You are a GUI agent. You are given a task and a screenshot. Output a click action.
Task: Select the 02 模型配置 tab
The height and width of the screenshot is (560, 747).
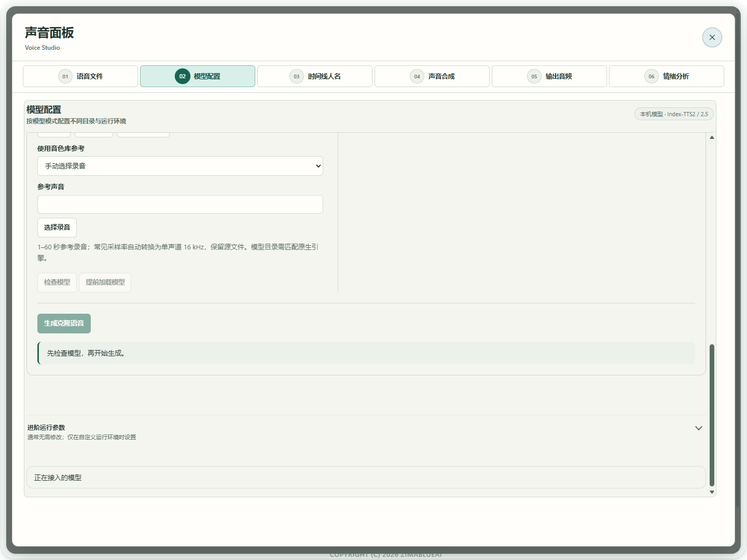(x=198, y=76)
